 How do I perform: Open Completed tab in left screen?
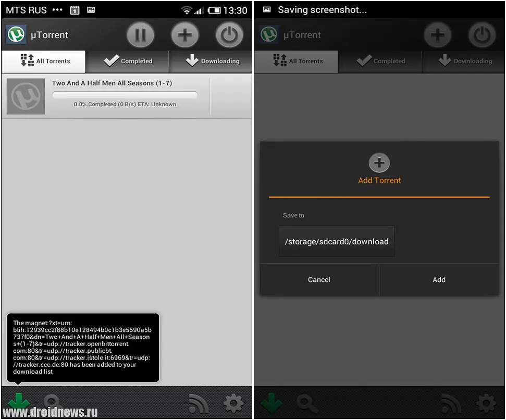click(128, 61)
